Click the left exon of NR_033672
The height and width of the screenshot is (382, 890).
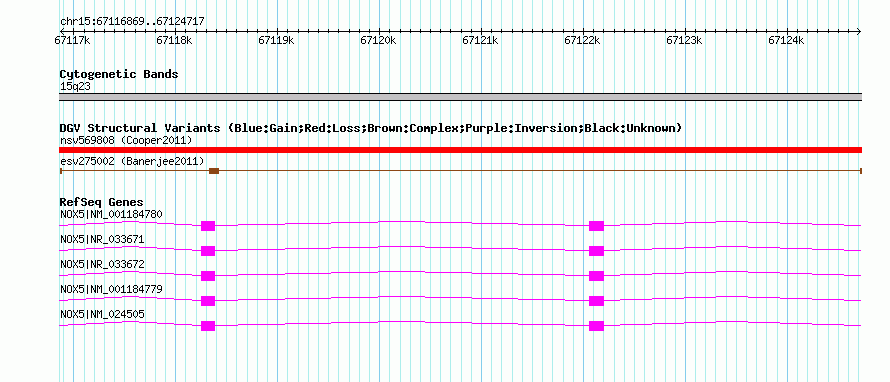(208, 276)
